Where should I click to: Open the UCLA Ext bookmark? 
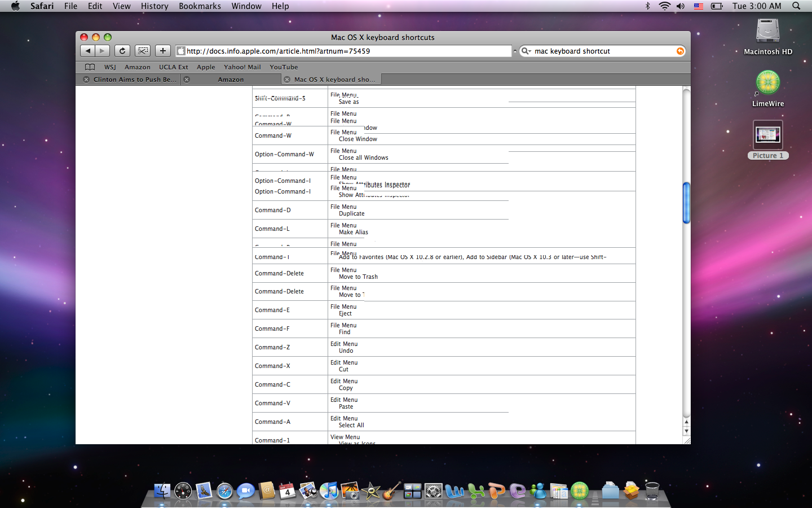[x=174, y=67]
